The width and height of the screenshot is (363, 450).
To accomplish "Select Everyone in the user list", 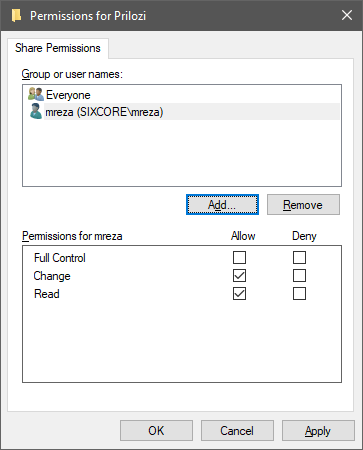I will [x=68, y=95].
